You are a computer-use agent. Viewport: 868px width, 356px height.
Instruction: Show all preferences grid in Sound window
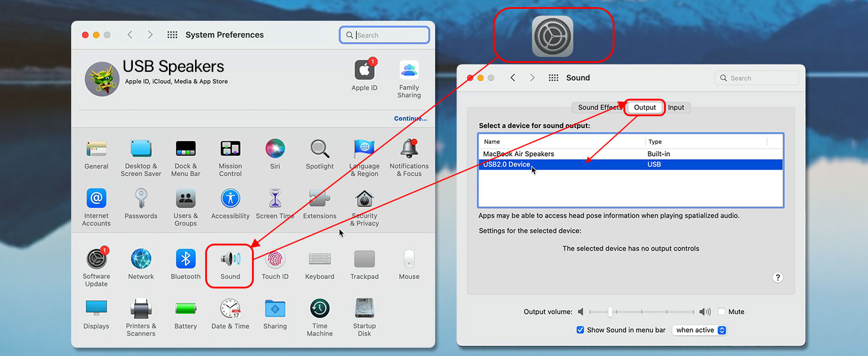[554, 78]
